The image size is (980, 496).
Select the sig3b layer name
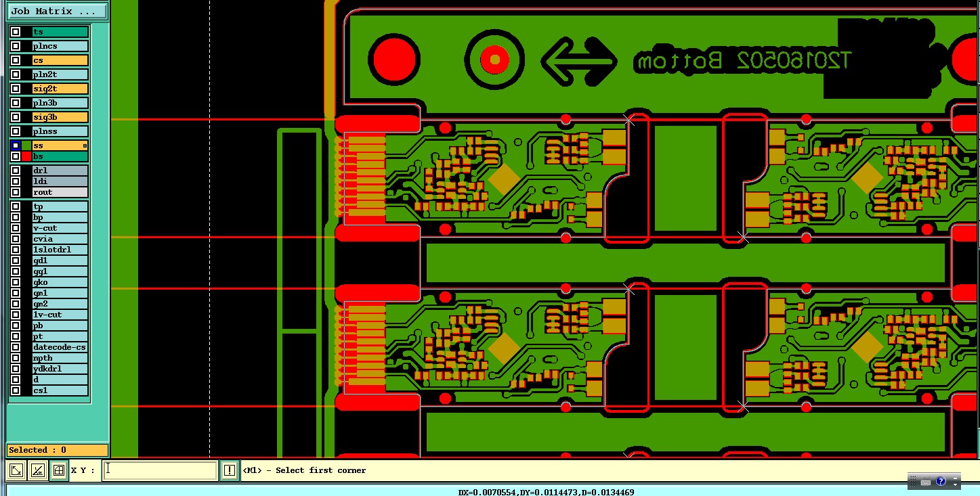pyautogui.click(x=60, y=117)
